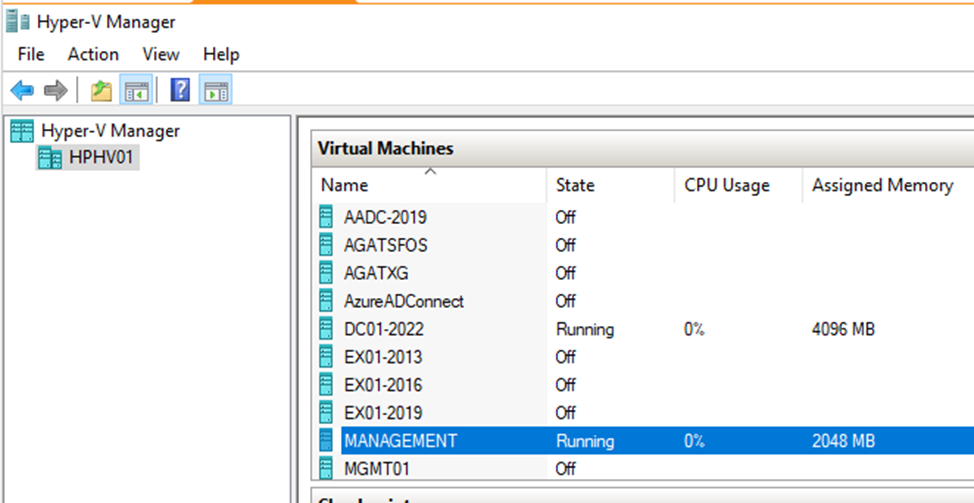Viewport: 974px width, 503px height.
Task: Select the DC01-2022 virtual machine
Action: pos(383,329)
